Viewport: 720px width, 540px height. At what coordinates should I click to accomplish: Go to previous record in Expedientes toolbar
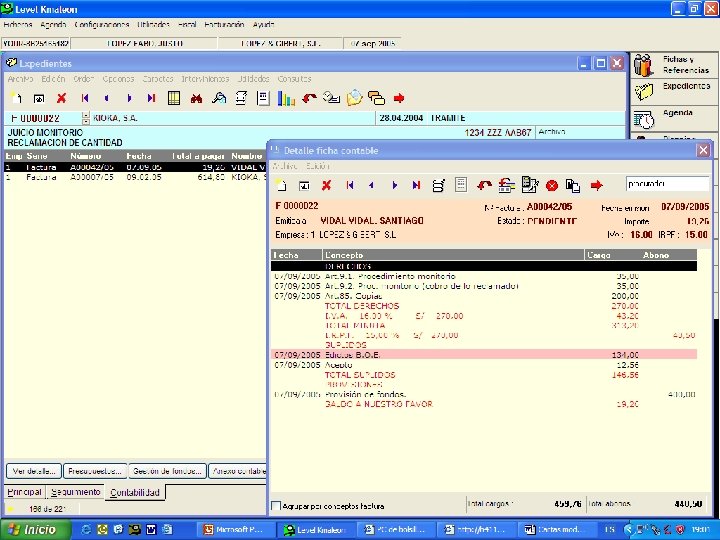[x=107, y=98]
